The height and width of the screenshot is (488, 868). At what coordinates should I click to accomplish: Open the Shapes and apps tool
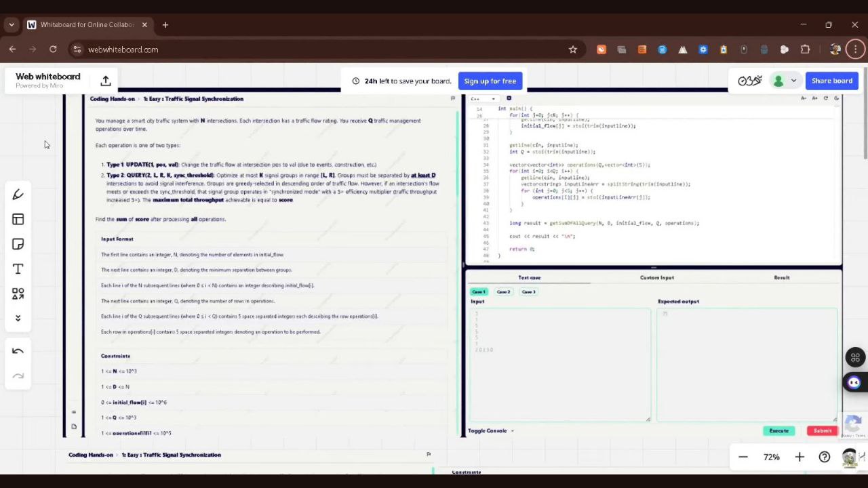click(18, 294)
